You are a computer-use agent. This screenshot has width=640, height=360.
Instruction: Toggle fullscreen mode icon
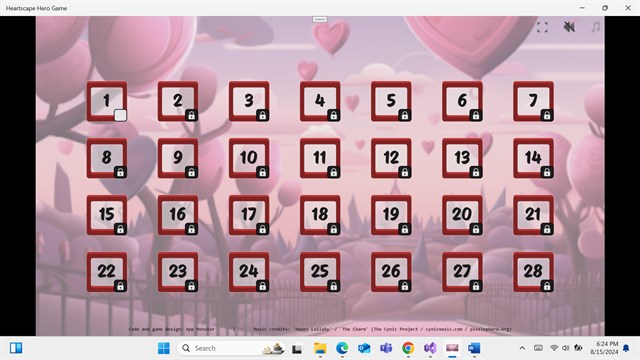click(542, 27)
